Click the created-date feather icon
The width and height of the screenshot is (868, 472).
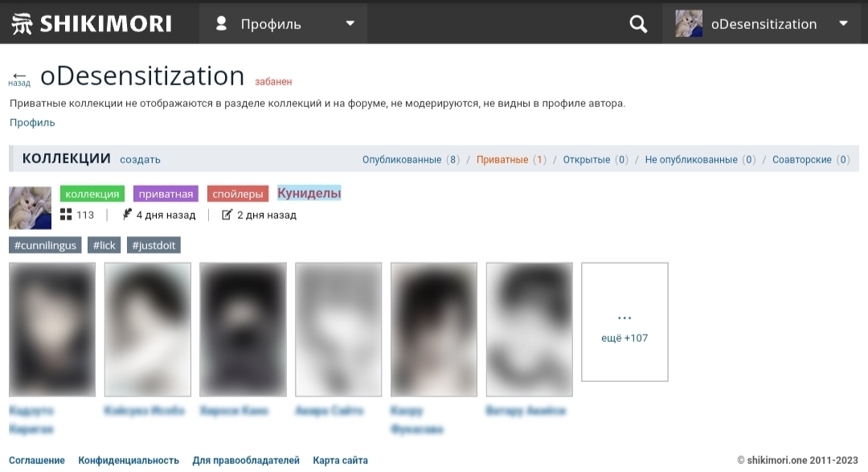click(127, 214)
